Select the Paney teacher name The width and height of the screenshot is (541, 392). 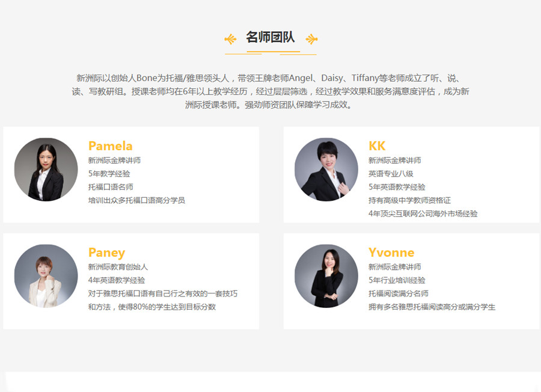point(106,253)
